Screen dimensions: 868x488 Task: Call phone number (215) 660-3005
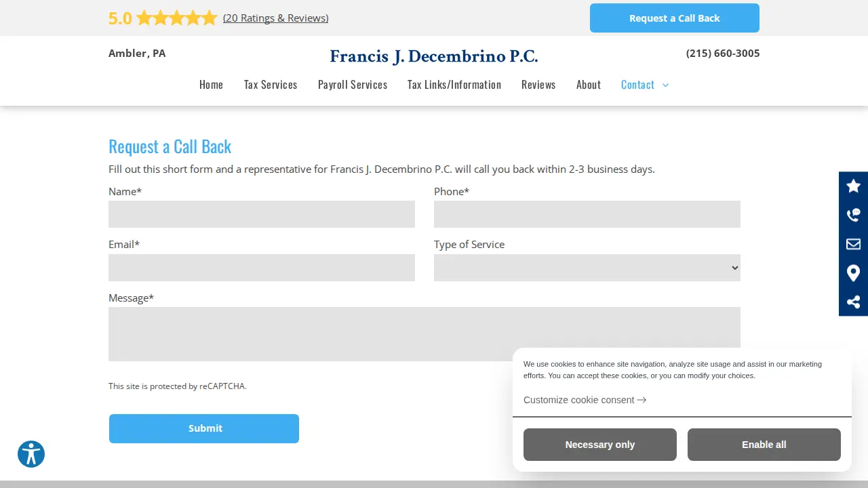tap(723, 54)
